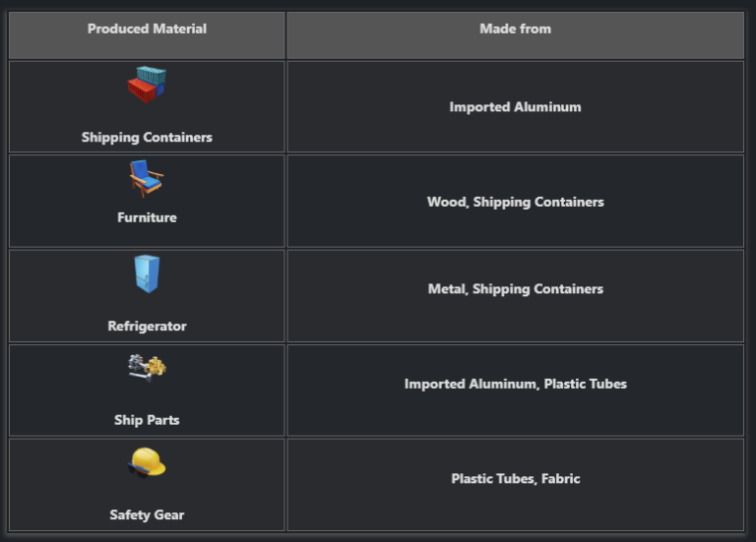756x542 pixels.
Task: Click the Ship Parts engine icon
Action: click(x=147, y=367)
